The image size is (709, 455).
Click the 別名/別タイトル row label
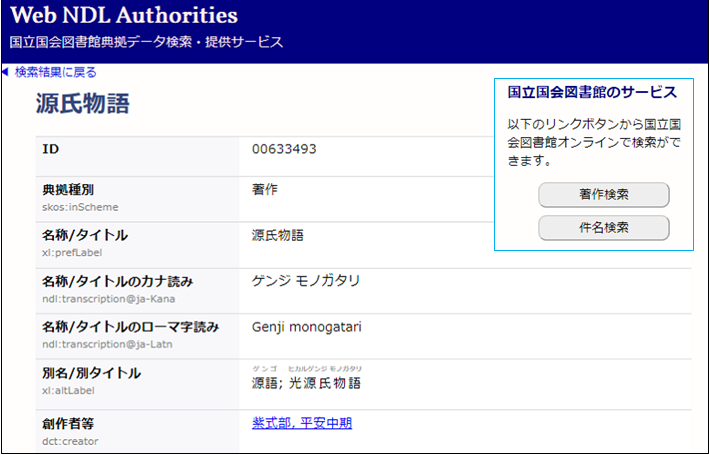point(91,373)
